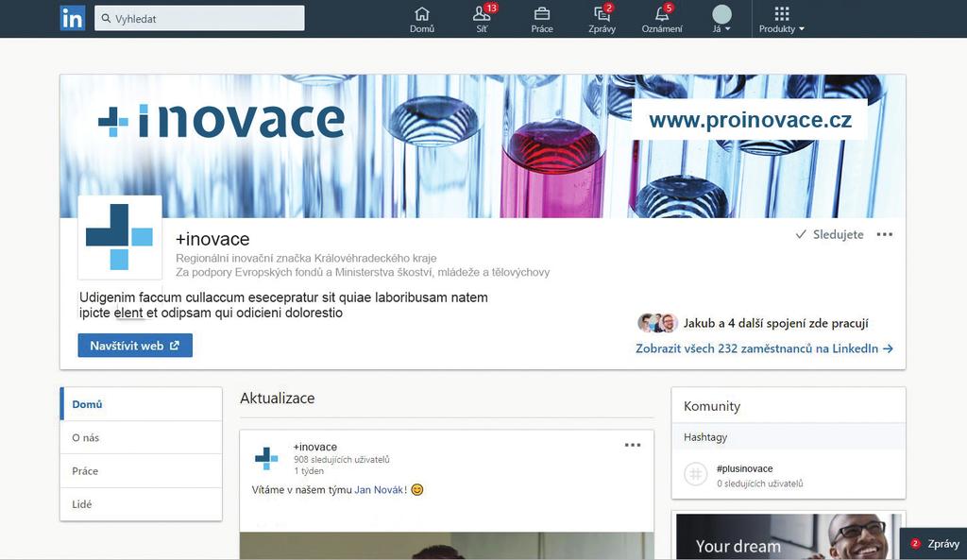Click the Regionální inovační značka tagline
This screenshot has width=967, height=560.
pos(306,258)
